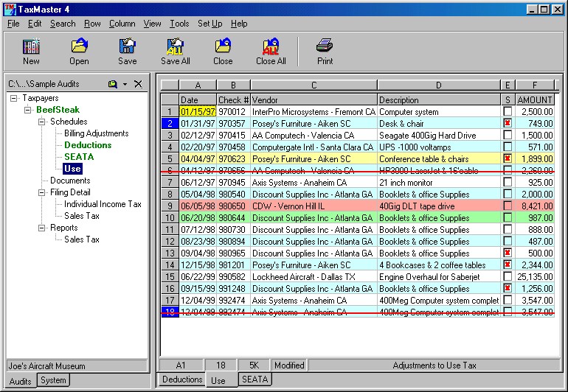568x392 pixels.
Task: Select Deductions schedule in the tree
Action: 88,145
